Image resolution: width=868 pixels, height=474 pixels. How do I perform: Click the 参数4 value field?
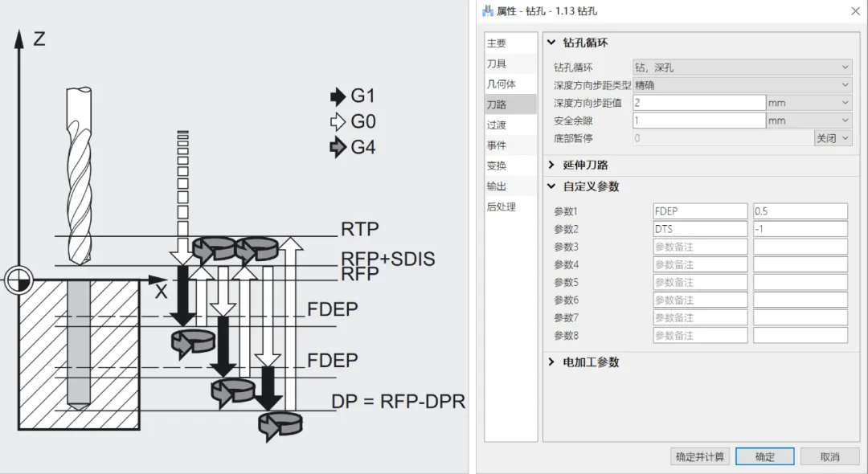click(800, 264)
